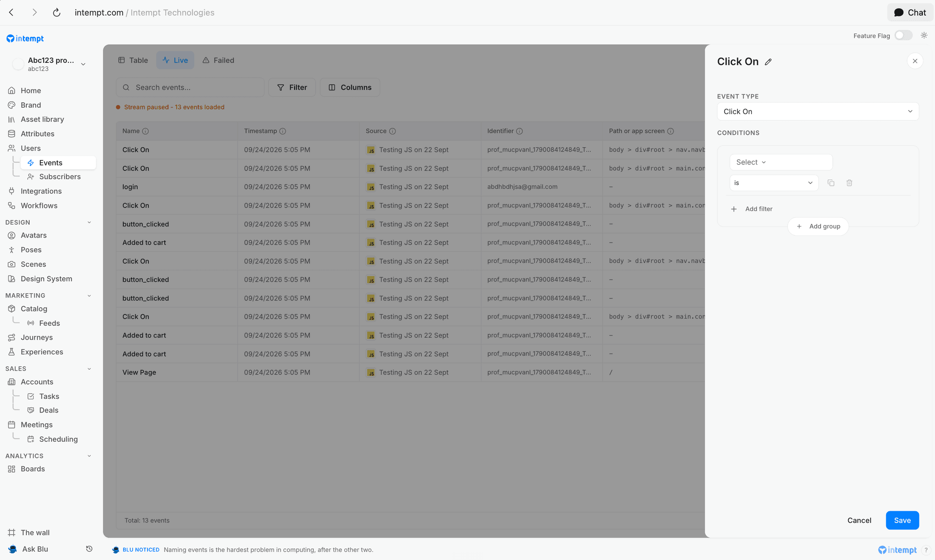The height and width of the screenshot is (560, 935).
Task: Click the Catalog box icon
Action: [x=12, y=309]
